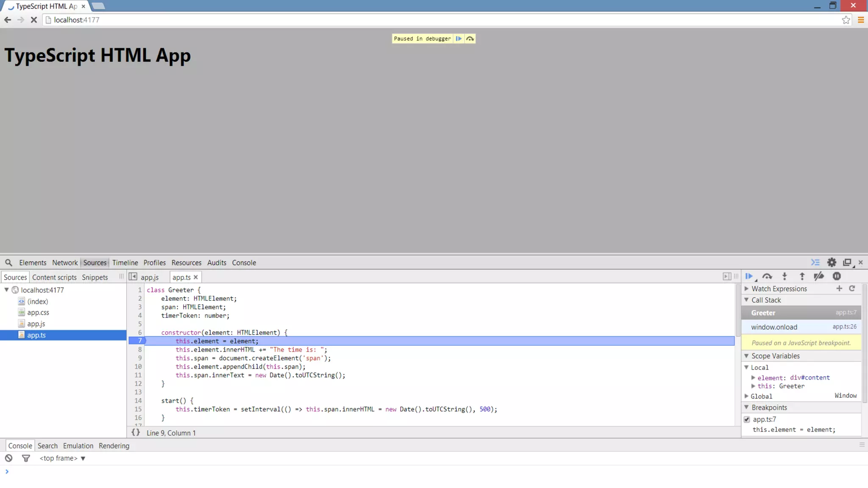Go back in browser history

point(8,20)
